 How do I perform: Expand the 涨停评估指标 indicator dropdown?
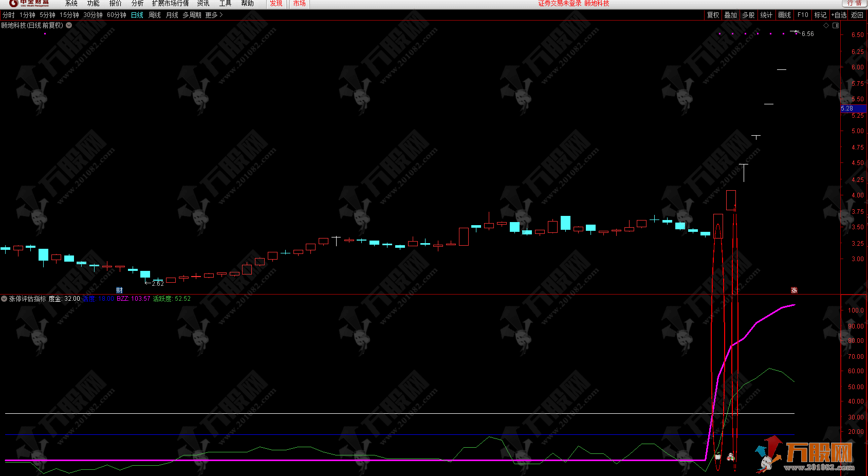point(4,299)
